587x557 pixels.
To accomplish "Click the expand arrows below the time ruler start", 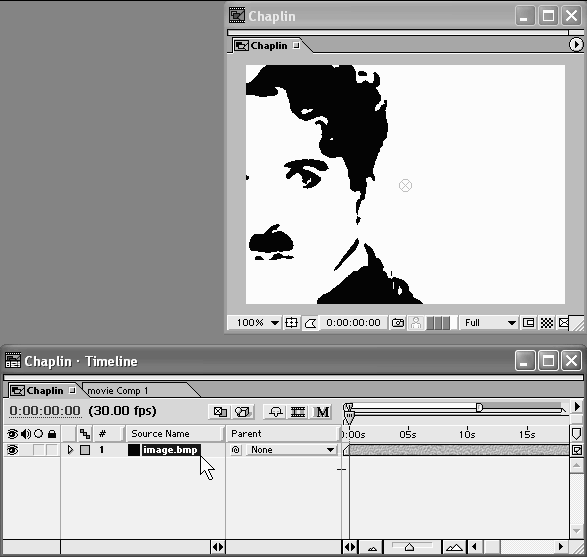I will [x=350, y=547].
